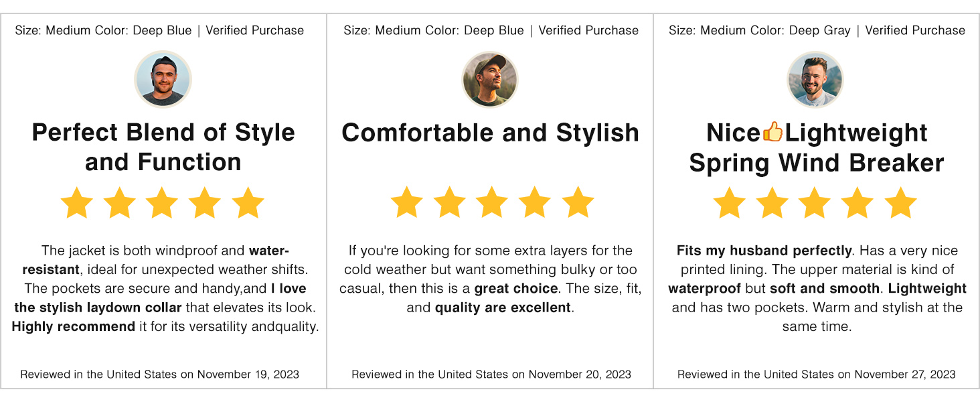Click the fifth star of the third review
Screen dimensions: 980x402
click(x=900, y=203)
